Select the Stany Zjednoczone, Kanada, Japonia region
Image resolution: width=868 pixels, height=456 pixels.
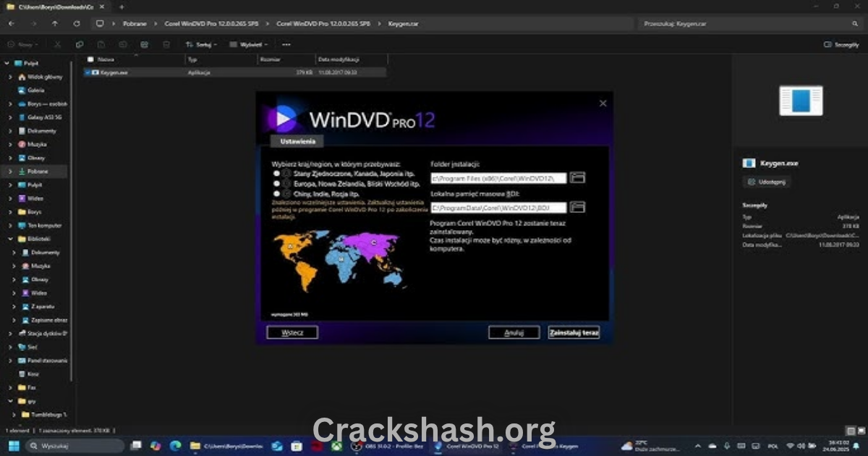[276, 174]
